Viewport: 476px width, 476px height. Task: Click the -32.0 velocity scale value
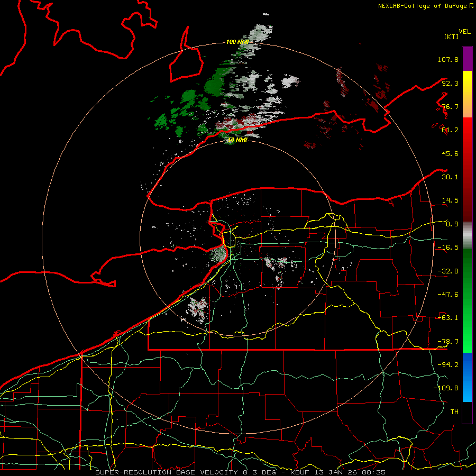[448, 271]
